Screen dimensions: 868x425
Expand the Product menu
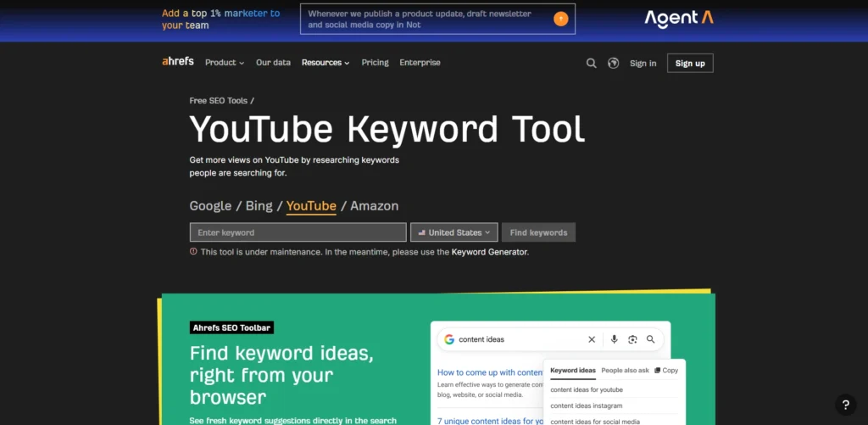click(224, 63)
